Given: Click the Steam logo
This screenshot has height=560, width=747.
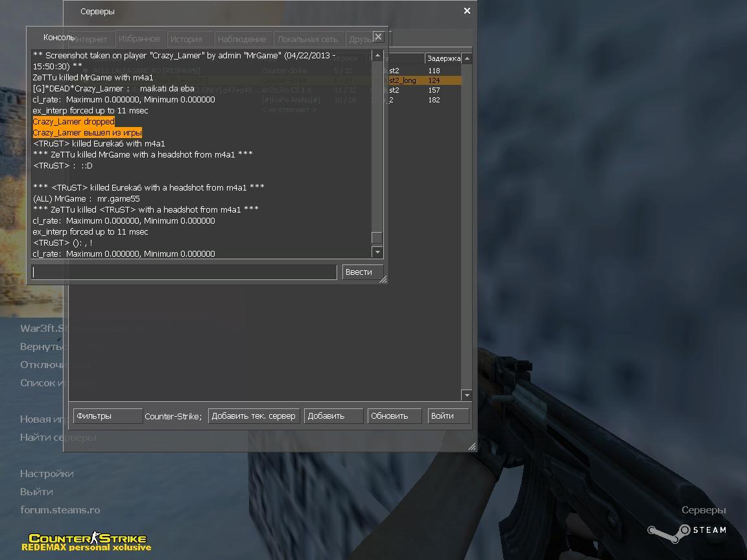Looking at the screenshot, I should 687,532.
